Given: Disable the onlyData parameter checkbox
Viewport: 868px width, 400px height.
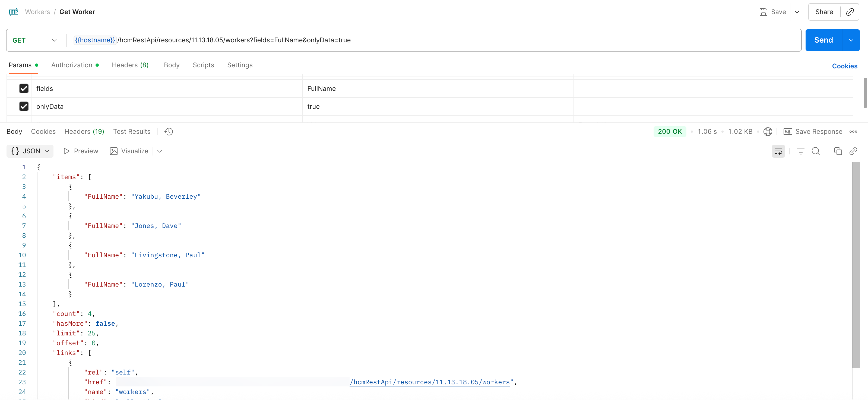Looking at the screenshot, I should click(x=24, y=106).
